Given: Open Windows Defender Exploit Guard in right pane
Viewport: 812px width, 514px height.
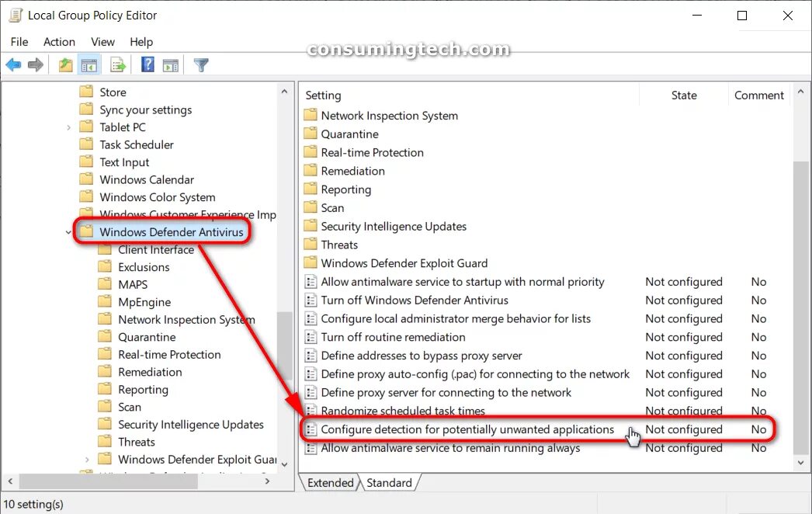Looking at the screenshot, I should [x=404, y=263].
